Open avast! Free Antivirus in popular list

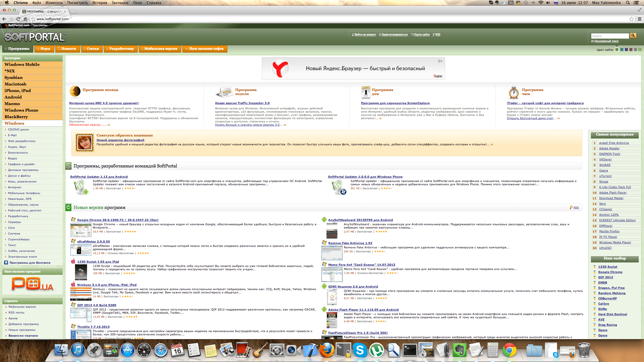614,143
